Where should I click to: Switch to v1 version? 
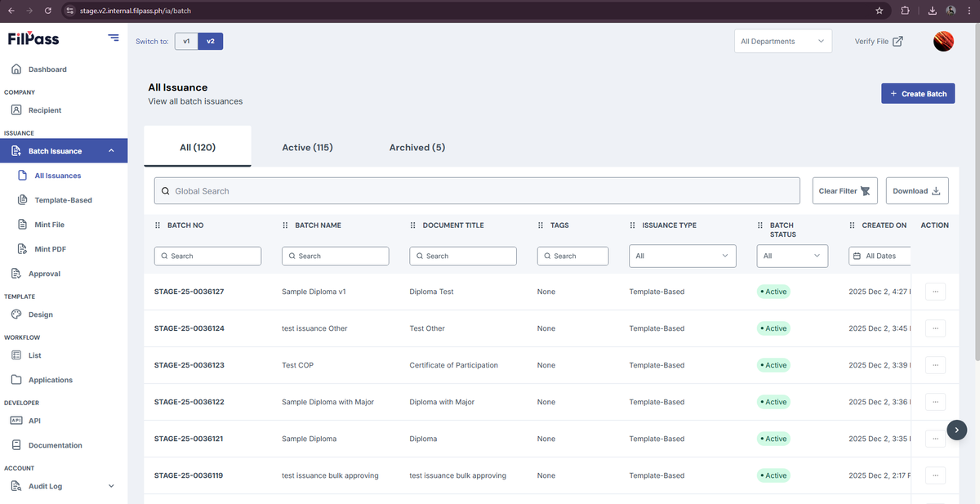186,41
